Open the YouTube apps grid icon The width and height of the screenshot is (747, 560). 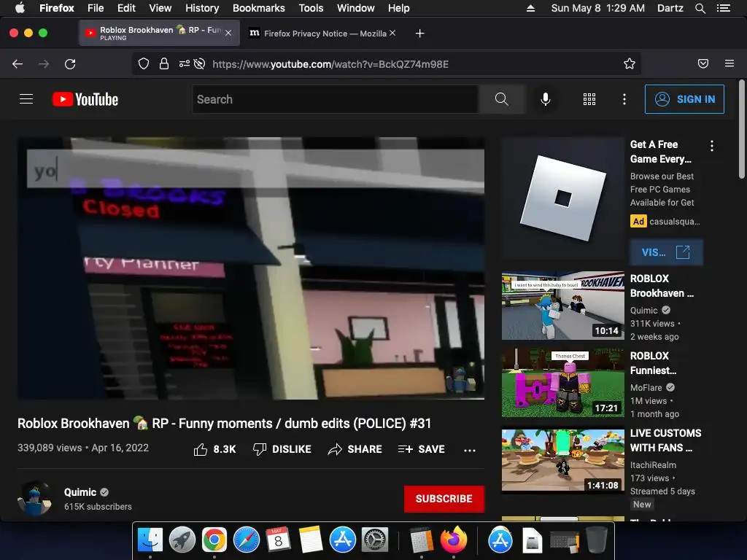[589, 99]
